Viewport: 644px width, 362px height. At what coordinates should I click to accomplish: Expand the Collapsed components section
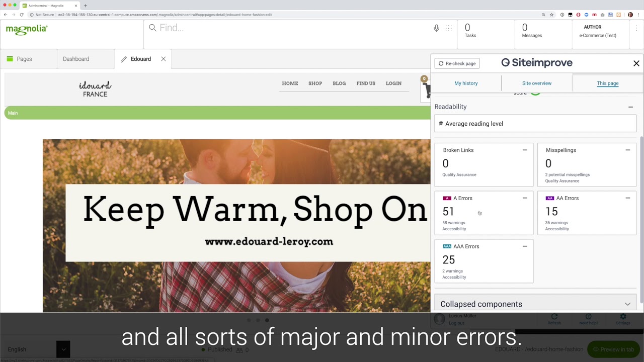tap(535, 304)
